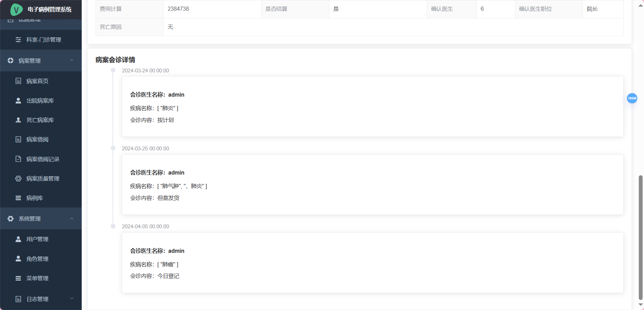Click the scrollbar up arrow

[641, 6]
